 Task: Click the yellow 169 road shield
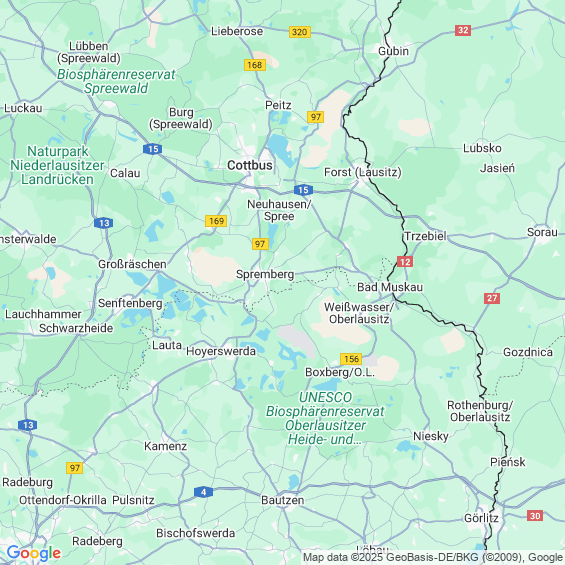(x=216, y=221)
